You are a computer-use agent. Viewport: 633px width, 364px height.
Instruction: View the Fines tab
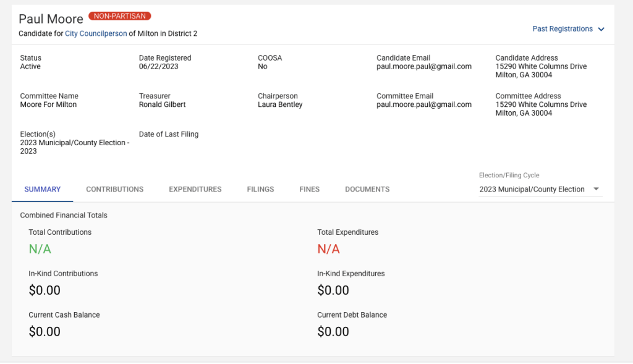(309, 189)
